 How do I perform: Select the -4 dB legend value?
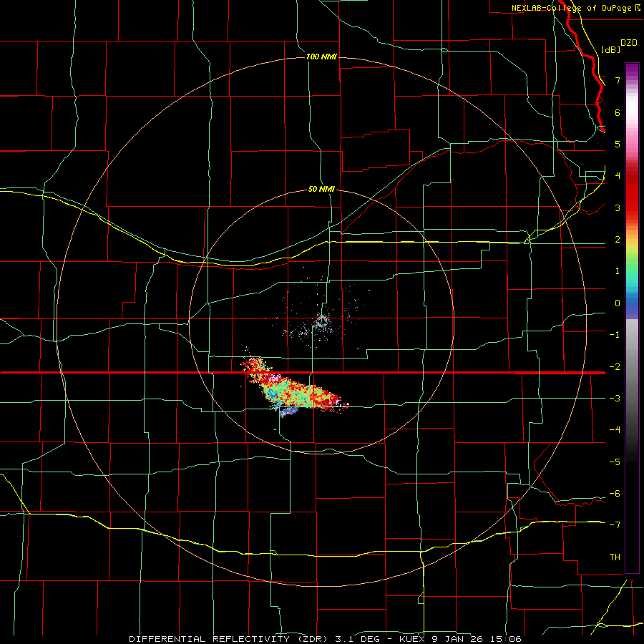[615, 430]
